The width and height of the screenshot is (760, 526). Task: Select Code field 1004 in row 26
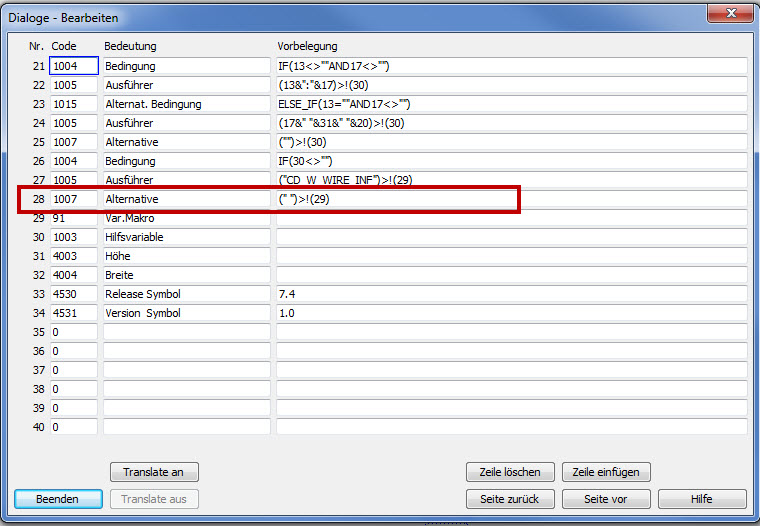pyautogui.click(x=74, y=161)
